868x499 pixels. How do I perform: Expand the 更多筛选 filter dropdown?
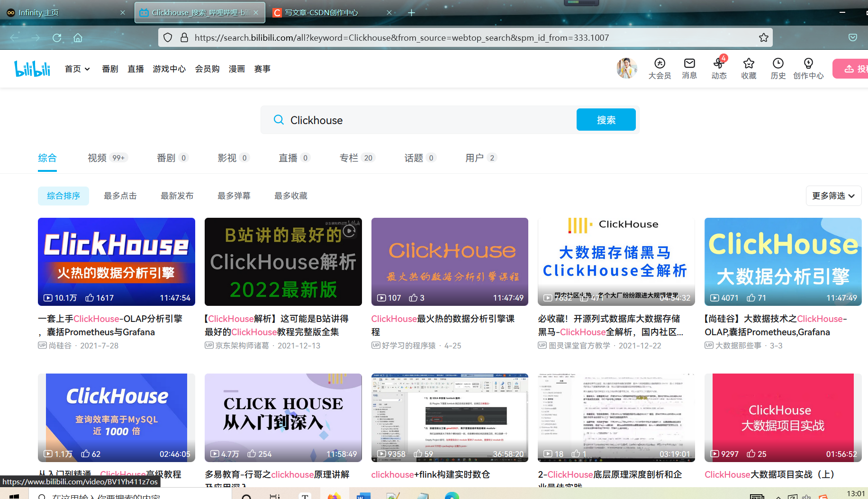pos(833,196)
